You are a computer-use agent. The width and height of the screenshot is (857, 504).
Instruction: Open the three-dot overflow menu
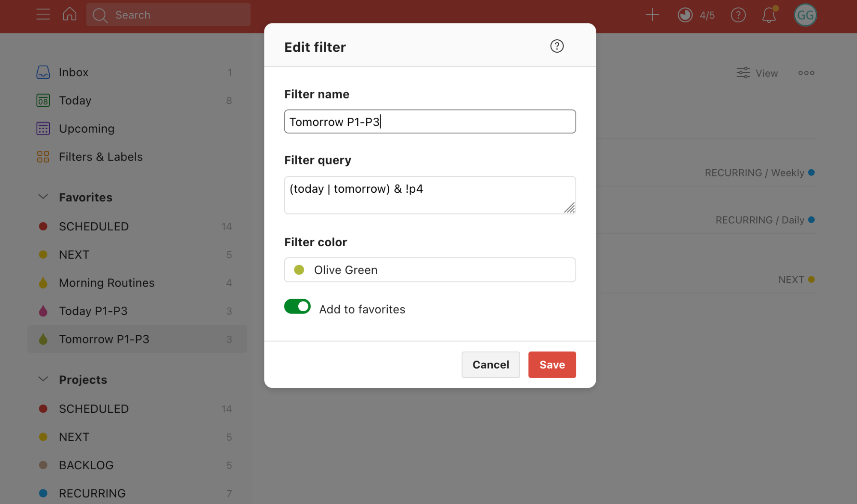point(806,73)
